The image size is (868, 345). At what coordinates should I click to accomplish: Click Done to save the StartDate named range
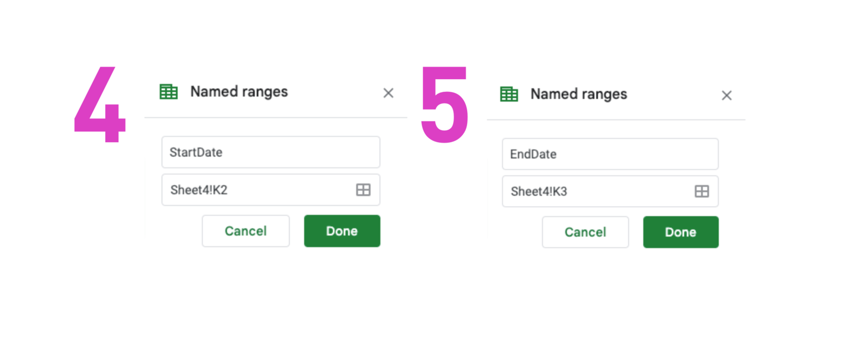[x=342, y=231]
